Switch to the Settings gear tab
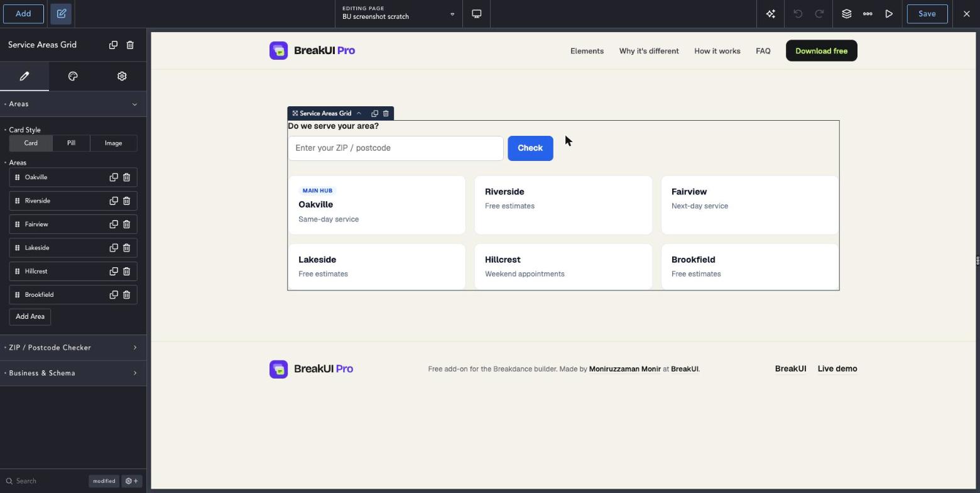 (122, 77)
